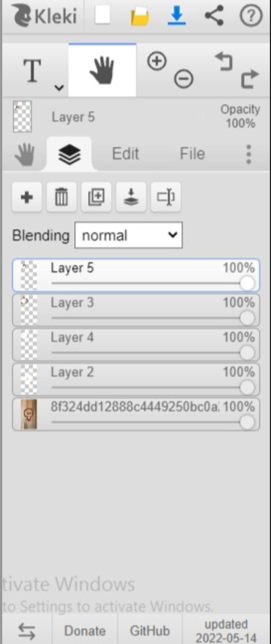
Task: Delete the selected layer
Action: coord(61,197)
